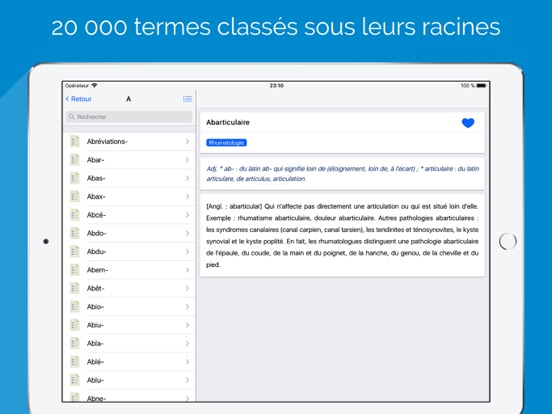Open the Abdo- document icon
Viewport: 552px width, 414px height.
point(75,233)
